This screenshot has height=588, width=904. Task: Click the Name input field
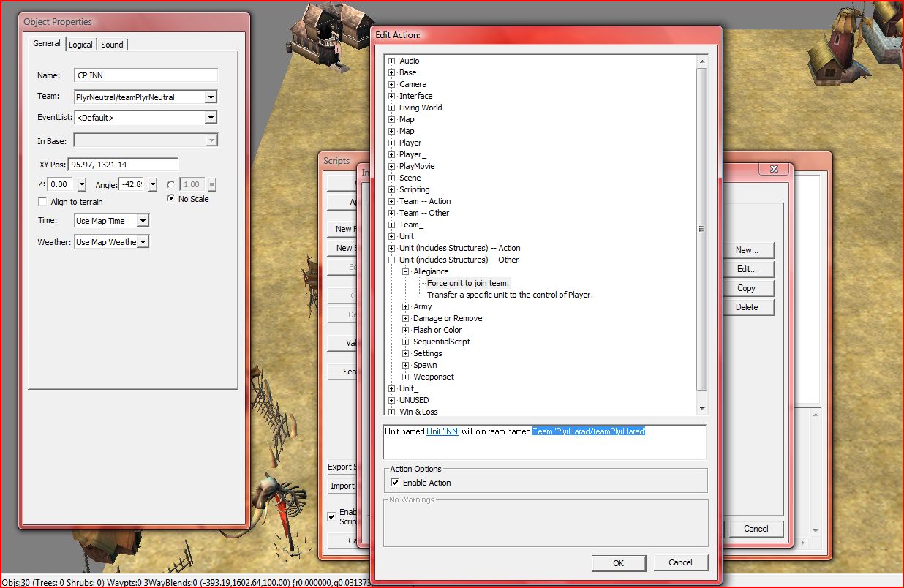click(146, 75)
